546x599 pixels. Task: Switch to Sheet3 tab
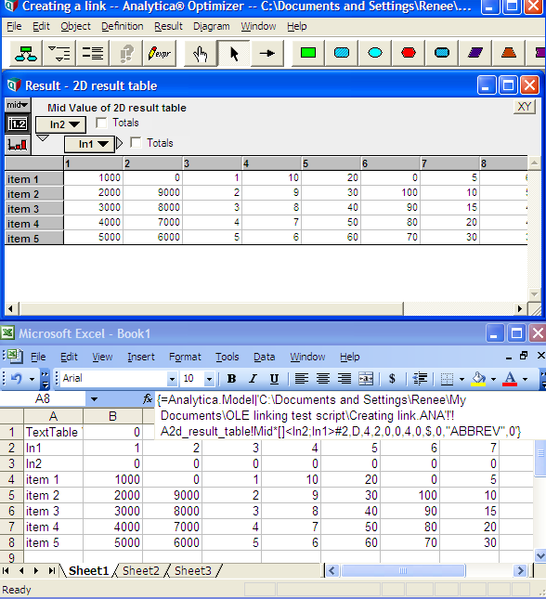tap(193, 571)
